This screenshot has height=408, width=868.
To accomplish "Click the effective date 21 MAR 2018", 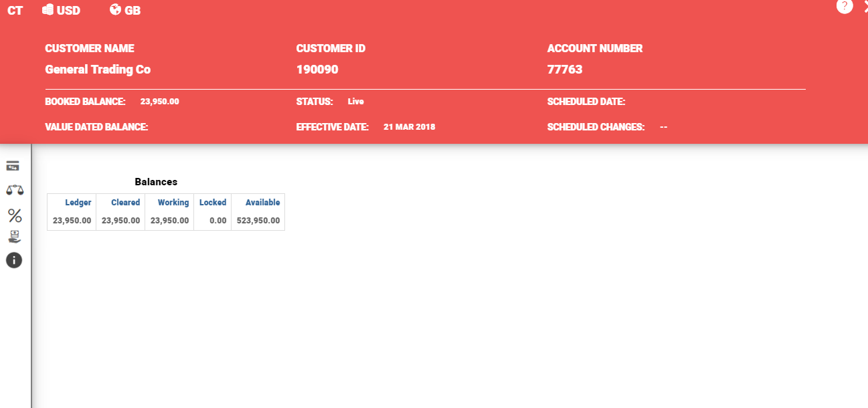I will (x=409, y=127).
